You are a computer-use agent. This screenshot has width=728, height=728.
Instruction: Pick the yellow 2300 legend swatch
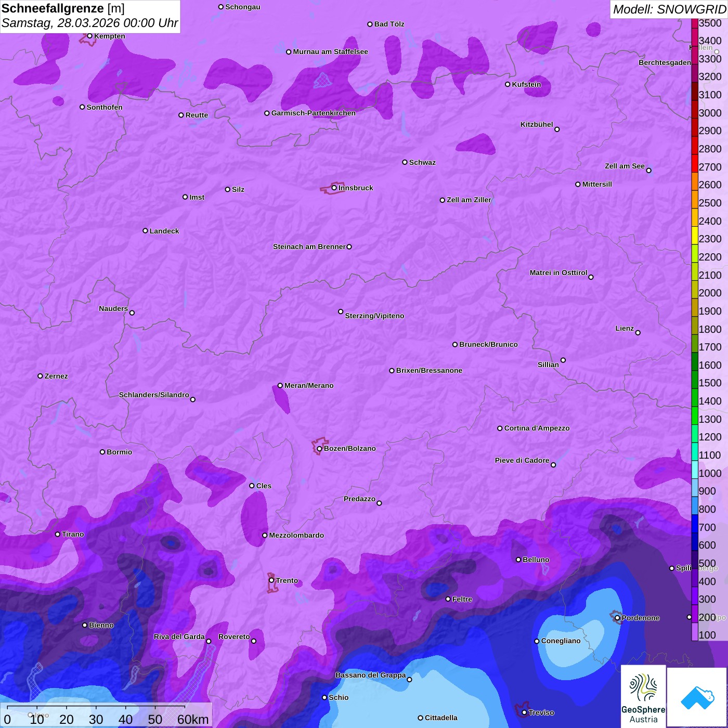695,236
